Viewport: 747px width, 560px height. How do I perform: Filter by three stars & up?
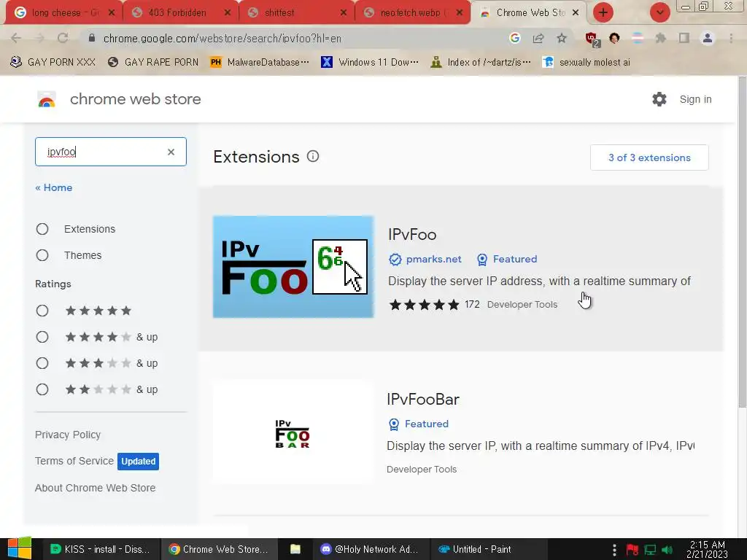(x=42, y=363)
